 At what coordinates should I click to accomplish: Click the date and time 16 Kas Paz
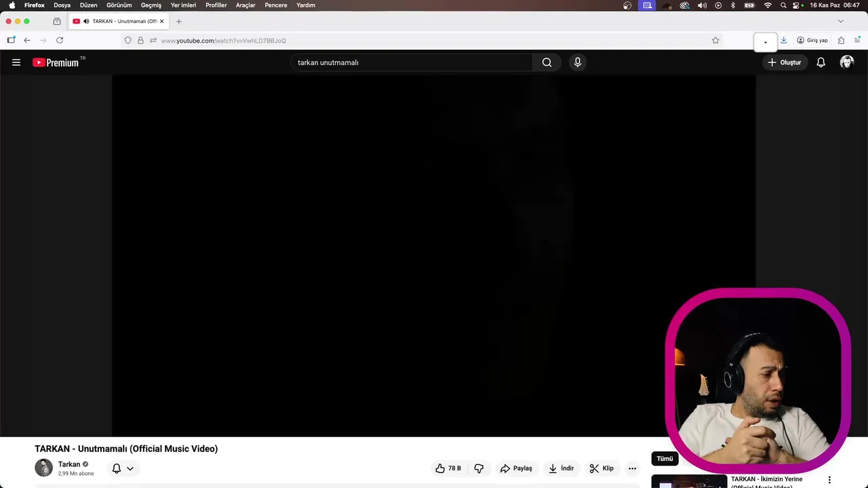(x=835, y=5)
